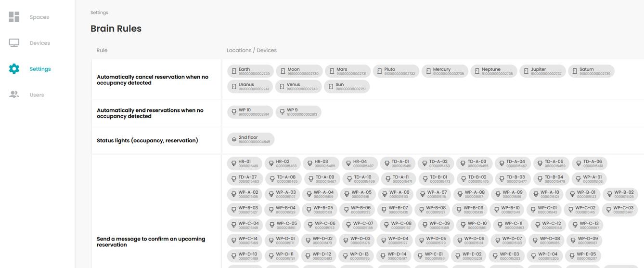Viewport: 644px width, 268px height.
Task: Click the door icon on Venus chip
Action: coord(282,87)
